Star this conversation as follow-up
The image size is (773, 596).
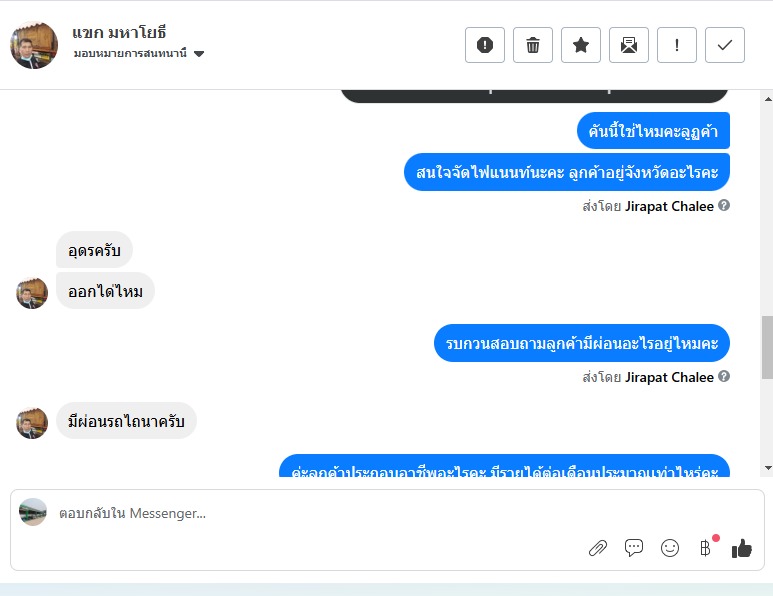[x=581, y=45]
